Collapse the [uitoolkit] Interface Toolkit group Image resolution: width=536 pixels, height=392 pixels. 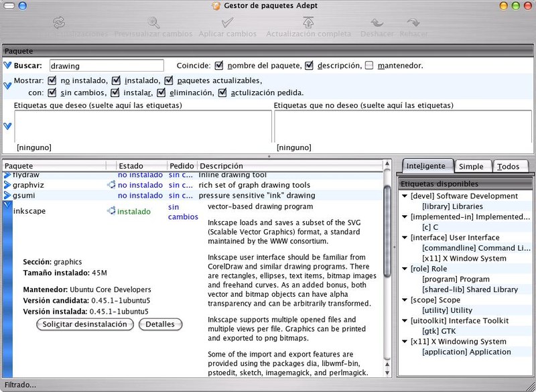click(405, 321)
